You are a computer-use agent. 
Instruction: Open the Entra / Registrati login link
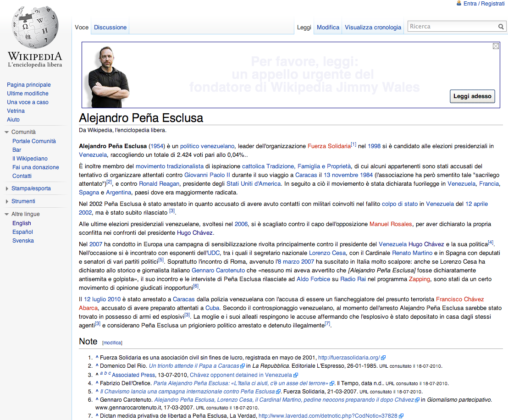point(484,4)
